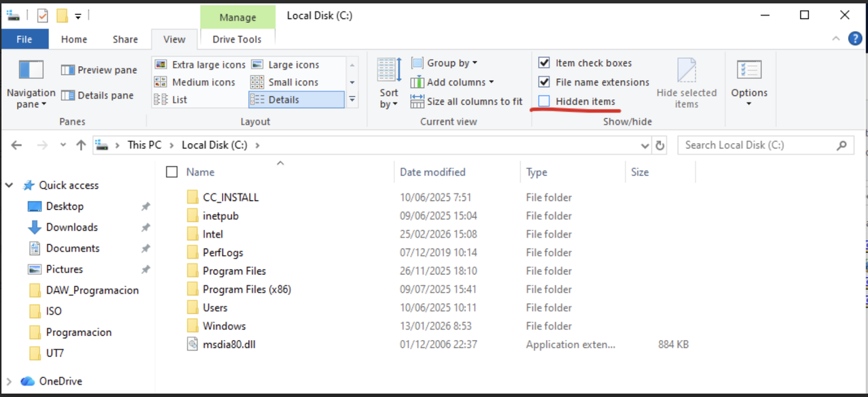868x397 pixels.
Task: Uncheck File name extensions
Action: (544, 82)
